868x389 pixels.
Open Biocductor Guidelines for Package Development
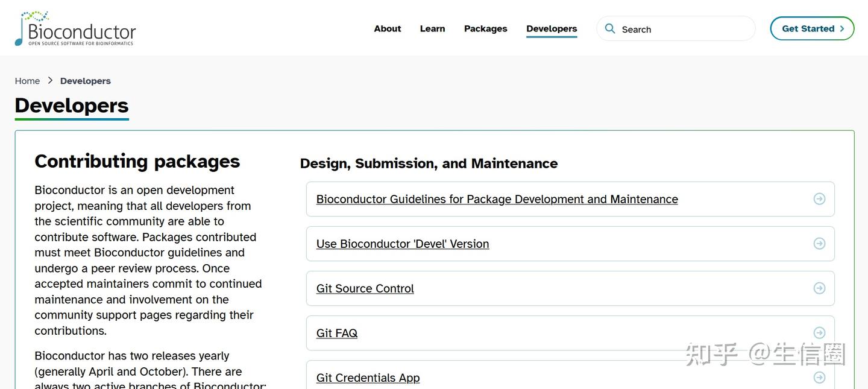pyautogui.click(x=497, y=198)
